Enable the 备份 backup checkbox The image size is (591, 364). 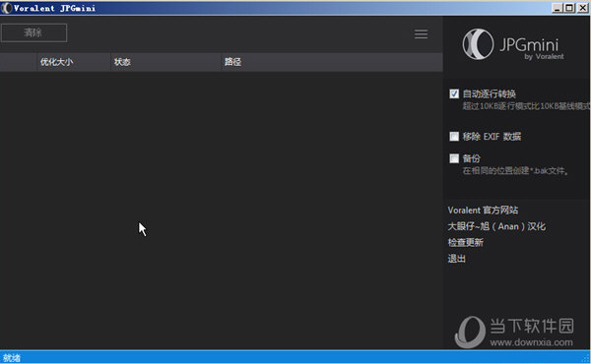click(x=454, y=158)
